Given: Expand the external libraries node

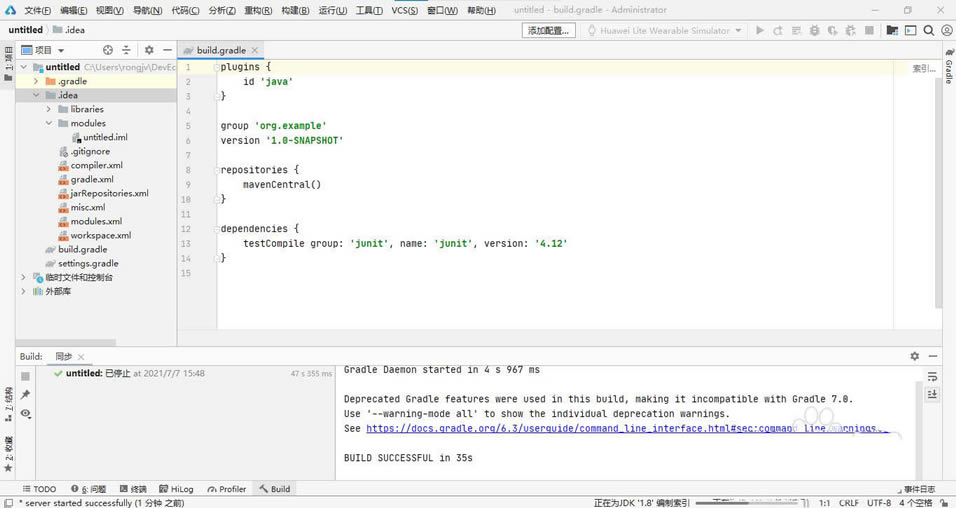Looking at the screenshot, I should point(24,292).
